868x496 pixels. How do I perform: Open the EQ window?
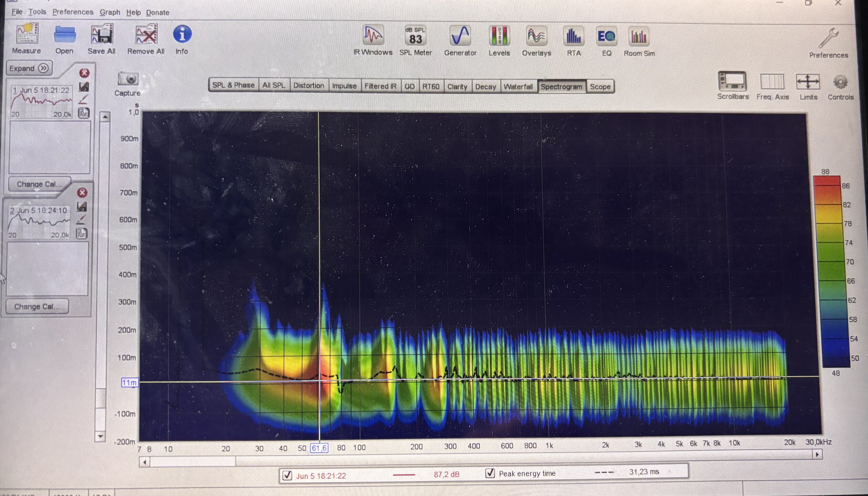coord(606,37)
